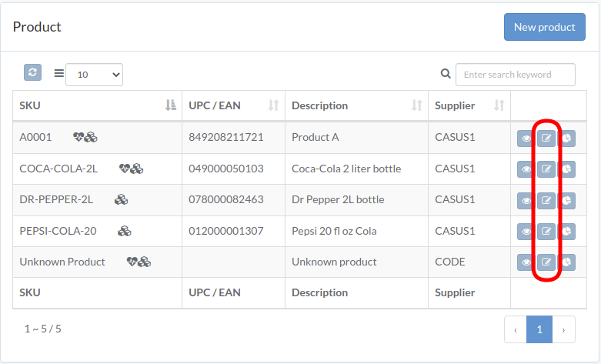The image size is (601, 364).
Task: Click stock cubes icon next to PEPSI-COLA-20
Action: (124, 231)
